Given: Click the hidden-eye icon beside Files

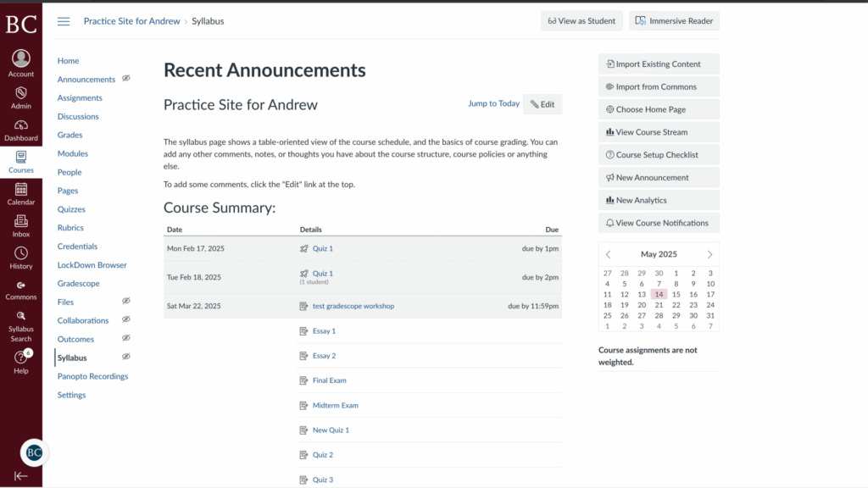Looking at the screenshot, I should tap(125, 302).
